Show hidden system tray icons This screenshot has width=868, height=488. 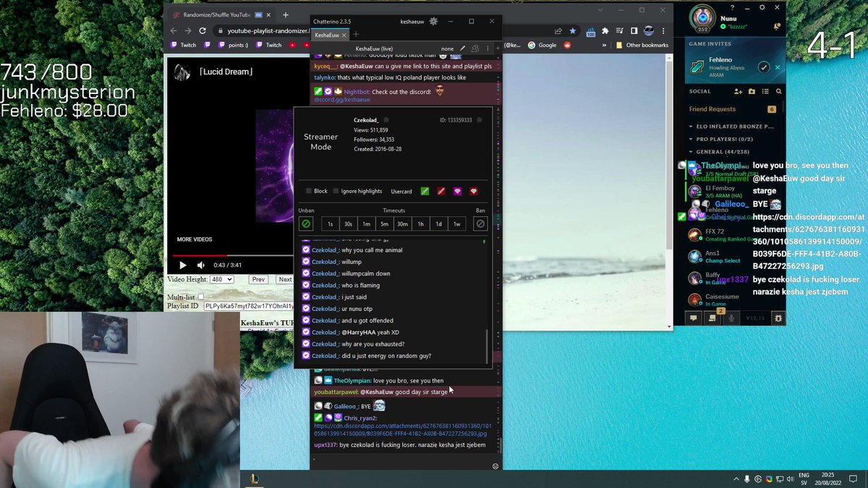coord(736,479)
